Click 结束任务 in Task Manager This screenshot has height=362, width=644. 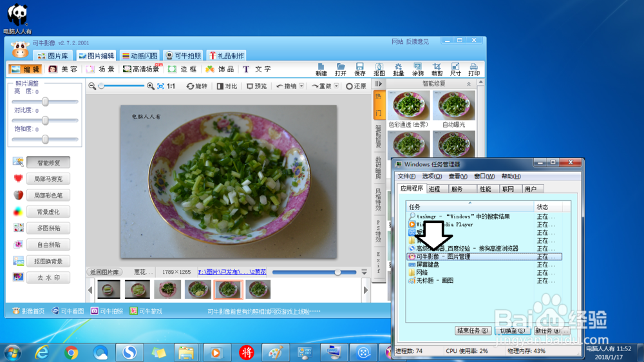pyautogui.click(x=473, y=331)
